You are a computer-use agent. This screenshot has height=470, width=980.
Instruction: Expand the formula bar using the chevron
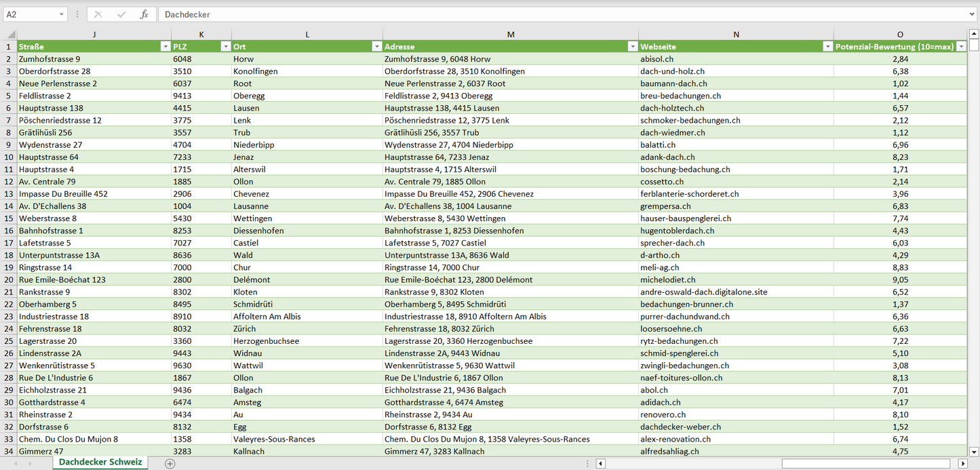point(973,14)
